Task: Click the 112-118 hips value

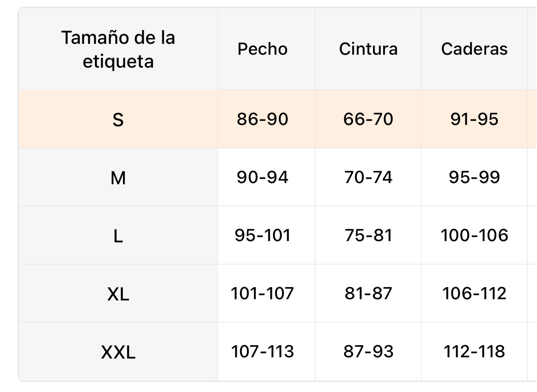Action: [x=474, y=352]
